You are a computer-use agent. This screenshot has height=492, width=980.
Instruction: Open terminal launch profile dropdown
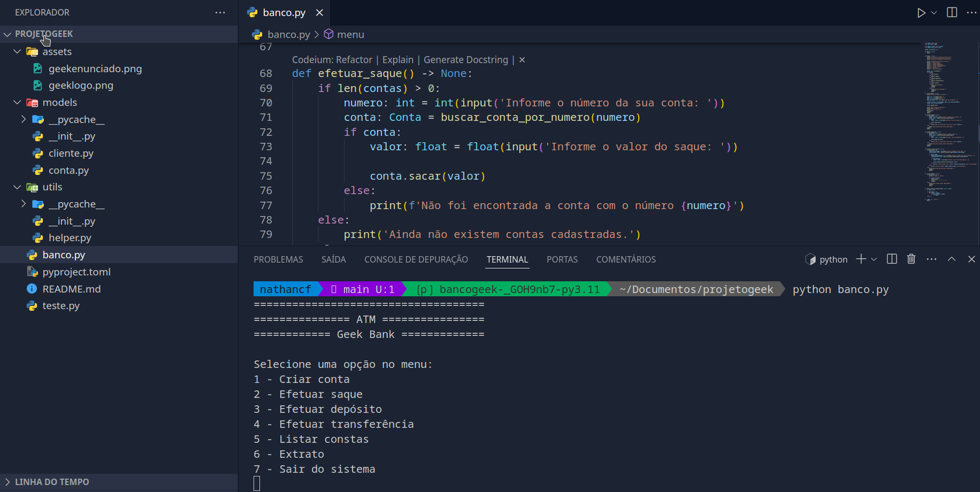(x=874, y=259)
